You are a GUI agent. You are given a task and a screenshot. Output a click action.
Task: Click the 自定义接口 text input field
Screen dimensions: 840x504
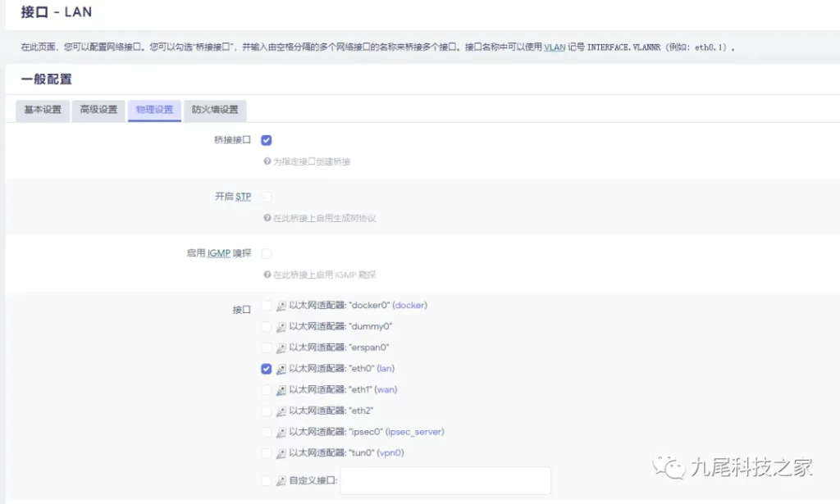pyautogui.click(x=445, y=481)
